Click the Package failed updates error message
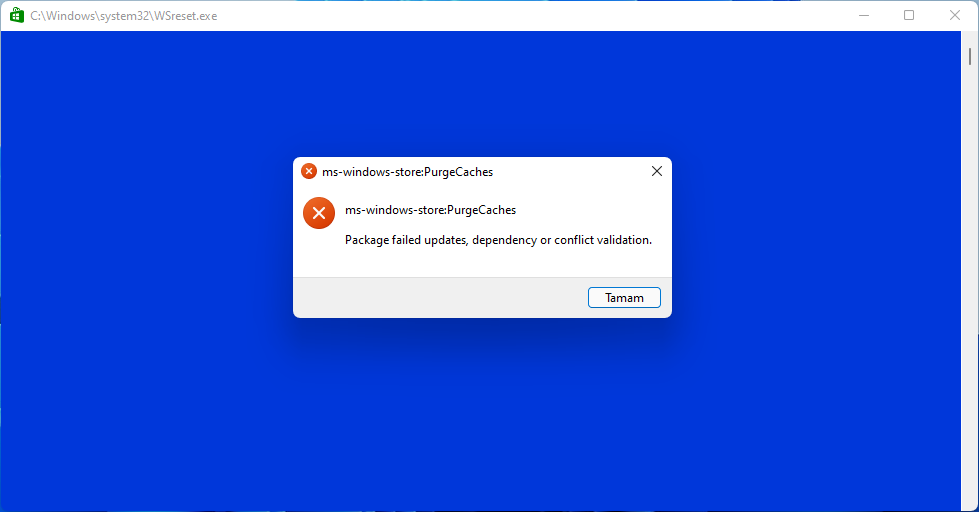The width and height of the screenshot is (979, 512). pos(498,240)
